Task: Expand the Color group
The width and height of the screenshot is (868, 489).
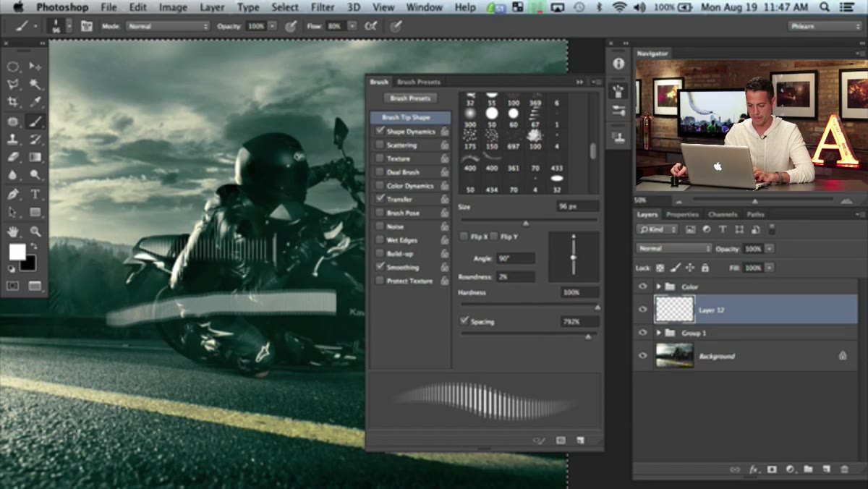Action: pyautogui.click(x=659, y=286)
